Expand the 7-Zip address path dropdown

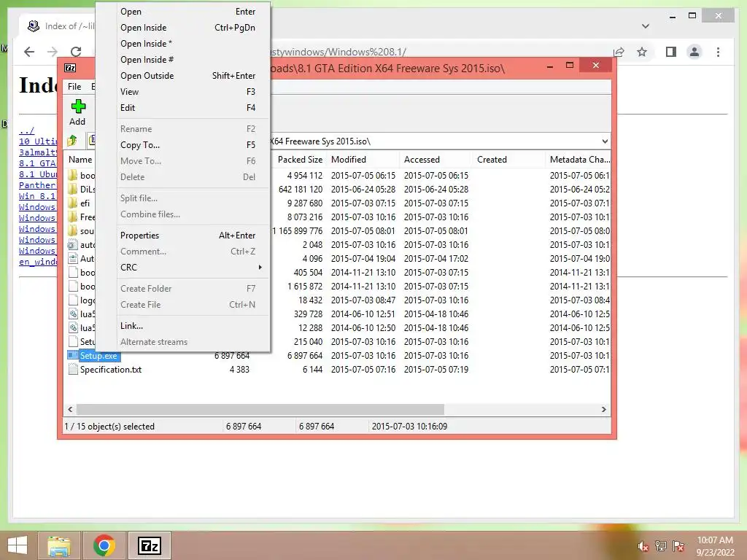605,141
